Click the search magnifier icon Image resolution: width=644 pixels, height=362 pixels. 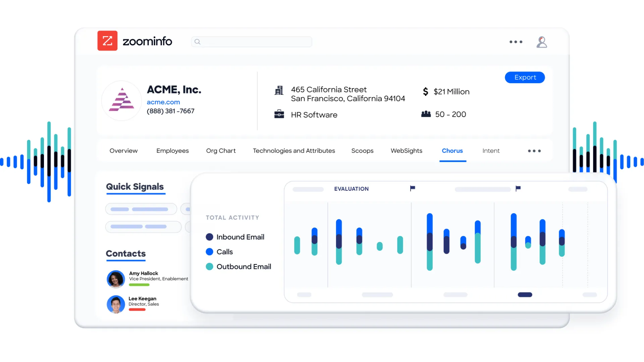198,42
